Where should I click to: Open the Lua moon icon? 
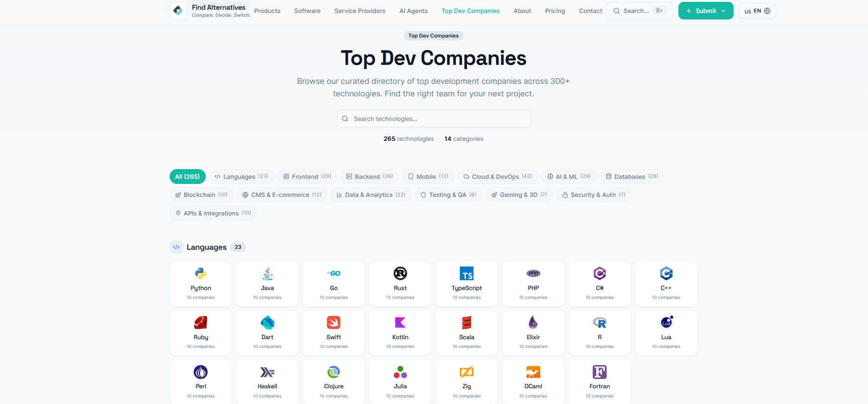point(666,322)
